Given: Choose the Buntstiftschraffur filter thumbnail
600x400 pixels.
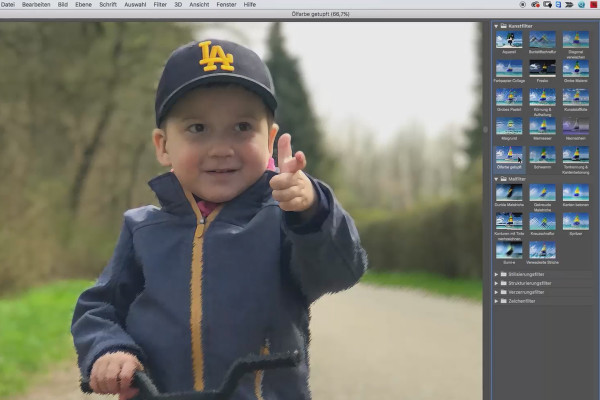Looking at the screenshot, I should pos(542,40).
